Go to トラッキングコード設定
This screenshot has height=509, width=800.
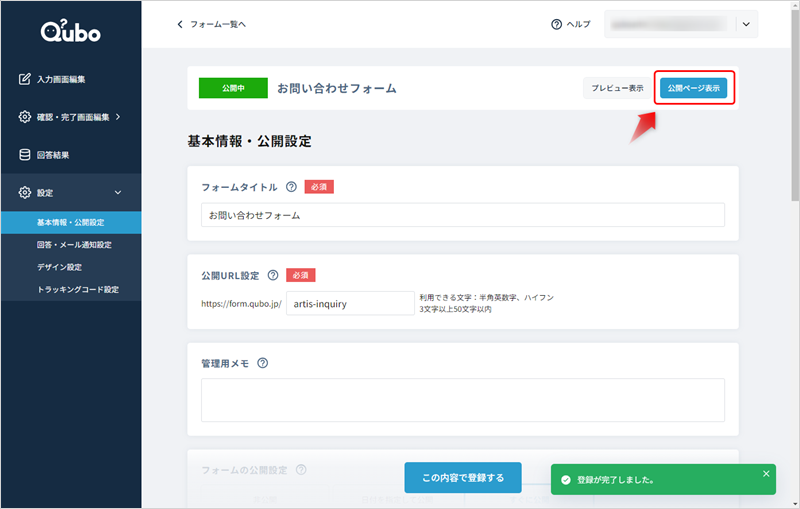coord(78,290)
